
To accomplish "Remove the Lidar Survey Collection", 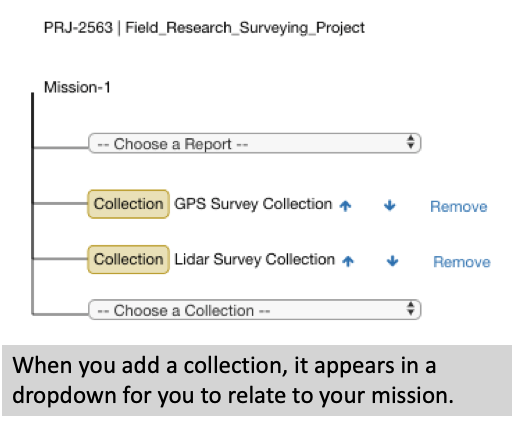I will [x=462, y=262].
